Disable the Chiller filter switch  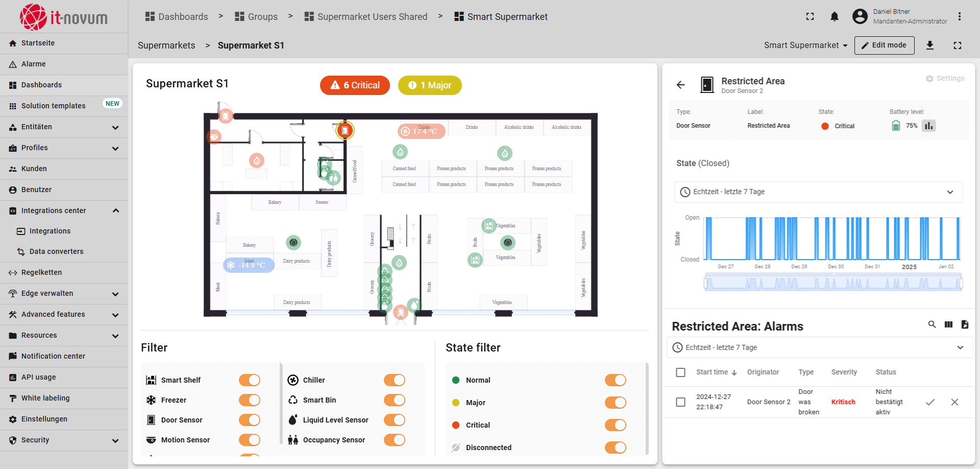point(395,380)
